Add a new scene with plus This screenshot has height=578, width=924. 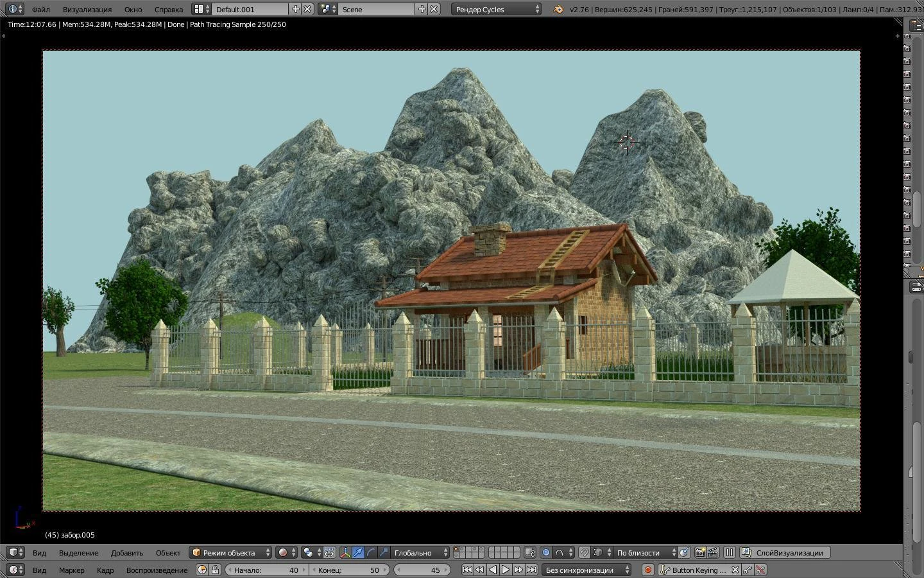(422, 9)
